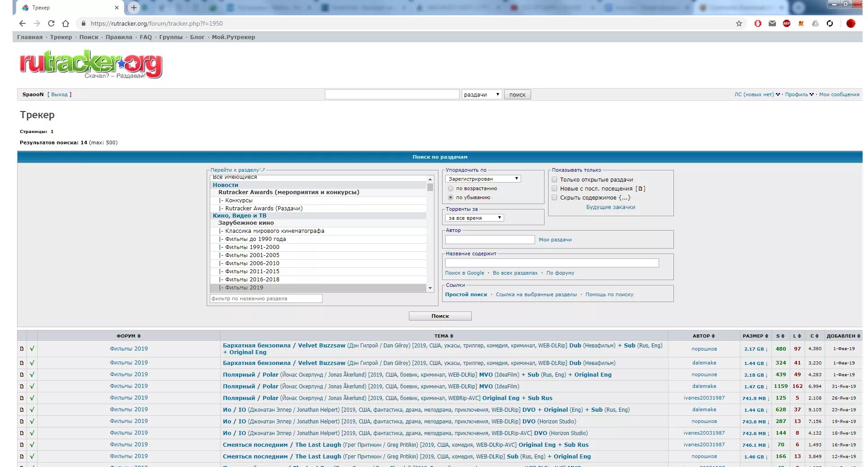Open 'Главная' in the top menu
Viewport: 868px width, 467px height.
(x=30, y=37)
